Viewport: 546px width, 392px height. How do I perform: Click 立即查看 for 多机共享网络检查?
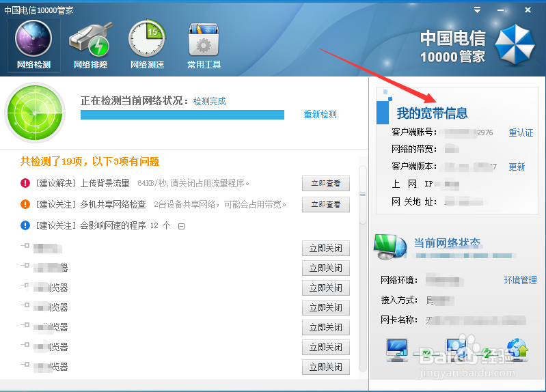(325, 205)
